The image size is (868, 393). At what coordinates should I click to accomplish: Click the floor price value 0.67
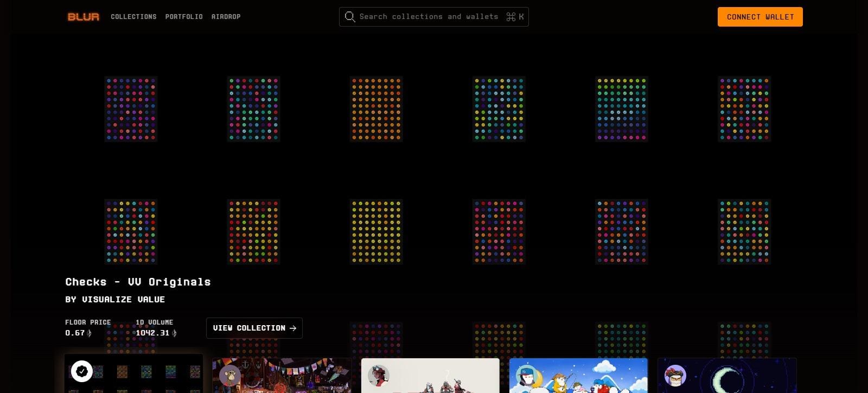(x=75, y=333)
